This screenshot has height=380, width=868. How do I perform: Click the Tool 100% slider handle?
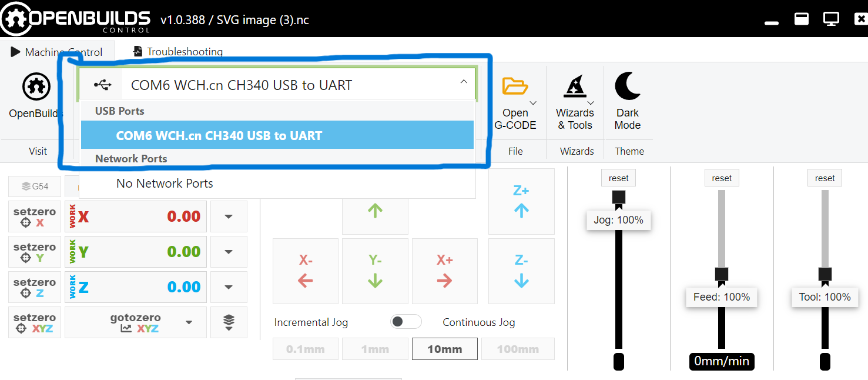tap(825, 274)
